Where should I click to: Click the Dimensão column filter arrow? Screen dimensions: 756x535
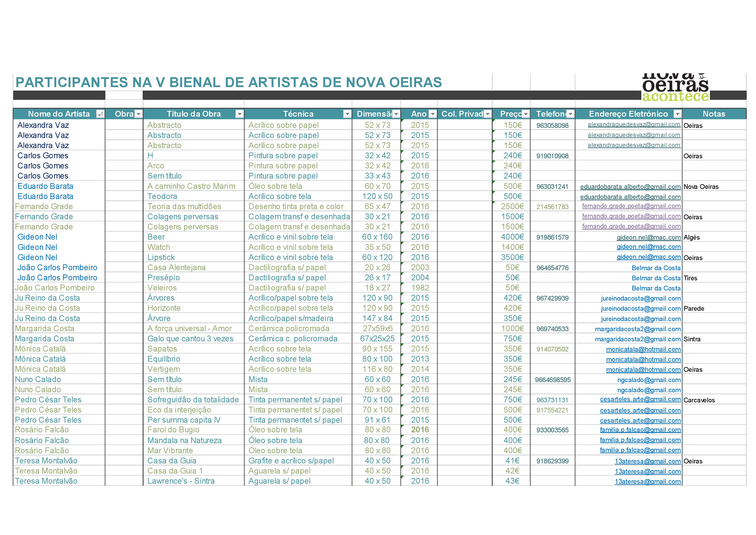(396, 114)
